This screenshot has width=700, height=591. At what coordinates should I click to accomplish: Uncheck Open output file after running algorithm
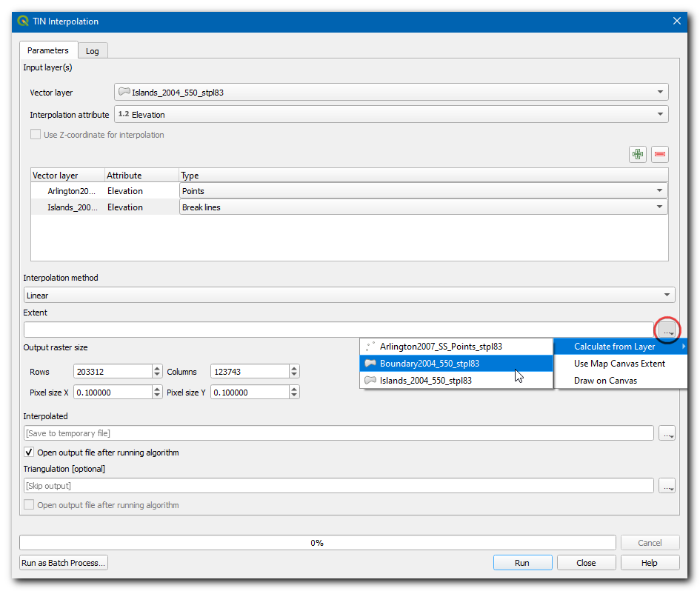pos(30,453)
